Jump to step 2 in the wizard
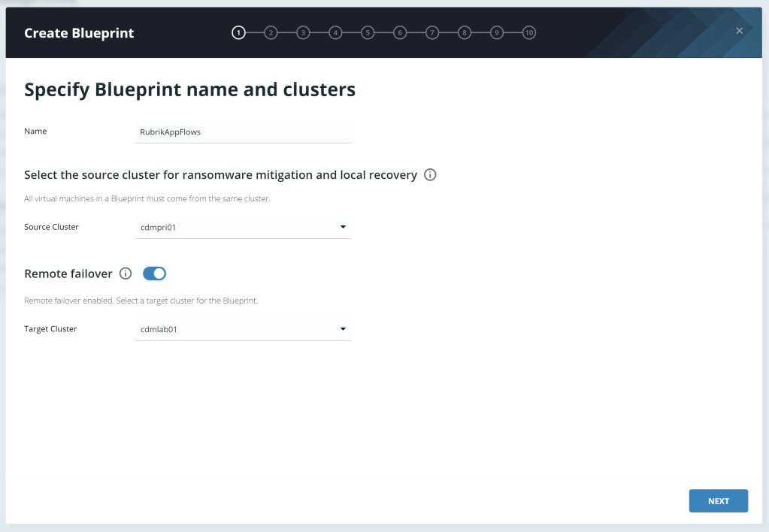The width and height of the screenshot is (769, 532). click(271, 33)
